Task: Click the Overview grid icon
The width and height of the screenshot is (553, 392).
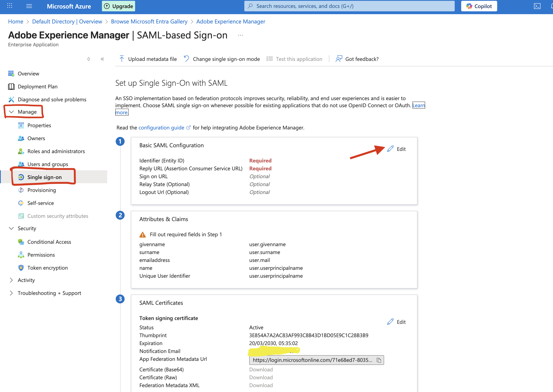Action: point(11,74)
